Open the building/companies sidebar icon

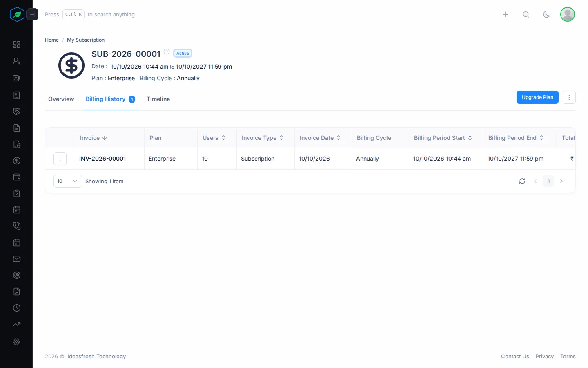[17, 95]
